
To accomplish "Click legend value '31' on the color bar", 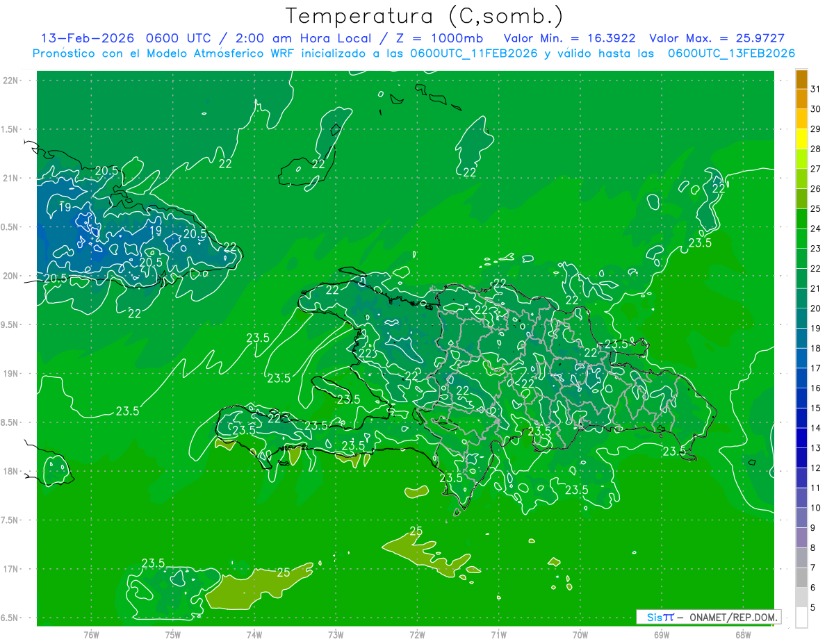I will 815,88.
